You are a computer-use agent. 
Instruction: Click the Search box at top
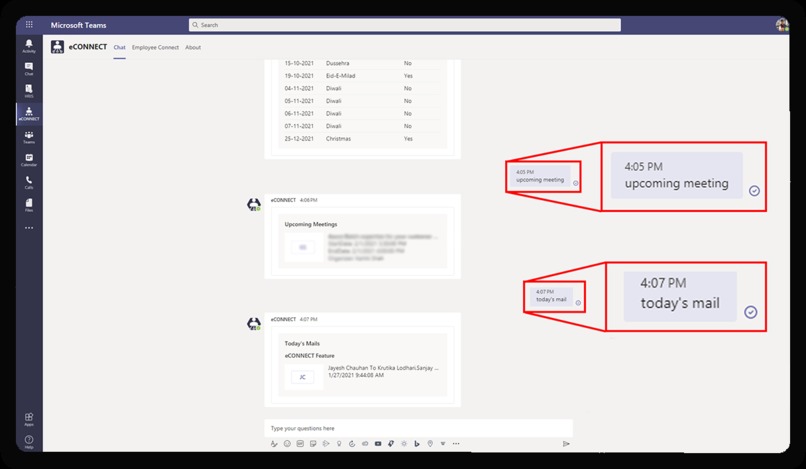point(405,25)
